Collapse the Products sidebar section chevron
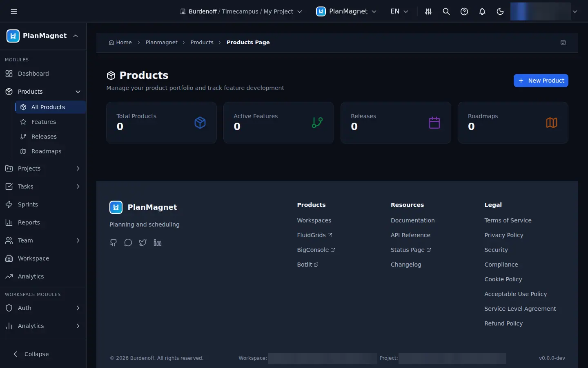This screenshot has height=368, width=588. tap(78, 92)
